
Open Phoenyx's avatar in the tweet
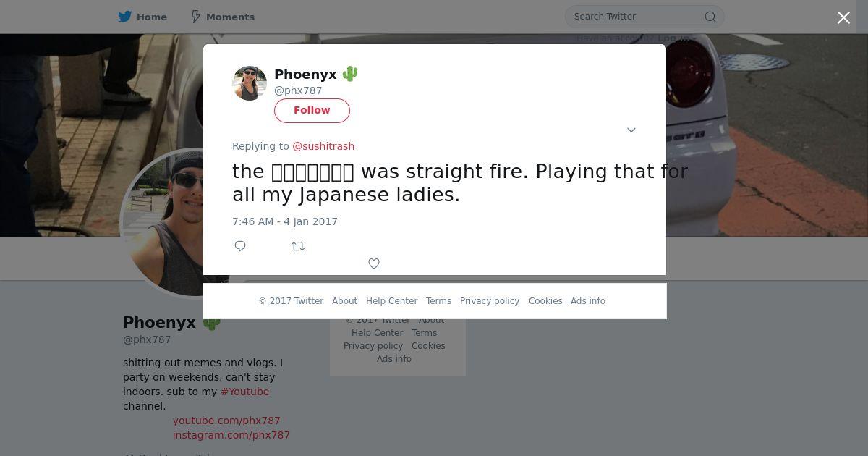250,83
